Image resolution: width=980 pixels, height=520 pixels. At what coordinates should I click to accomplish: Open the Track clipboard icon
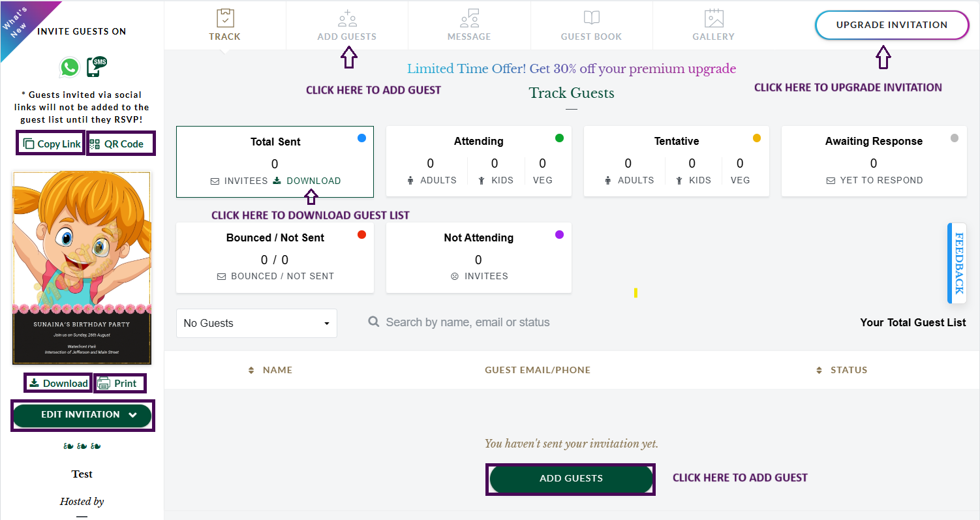tap(224, 18)
